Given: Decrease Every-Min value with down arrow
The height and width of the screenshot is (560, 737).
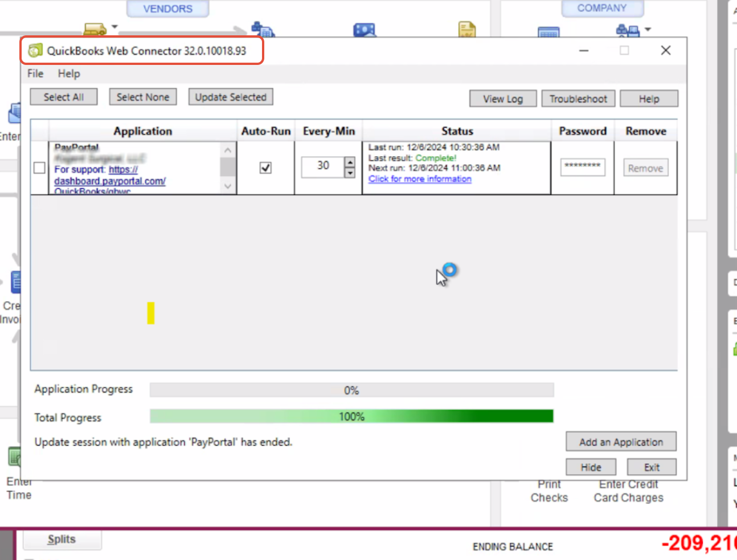Looking at the screenshot, I should [x=350, y=172].
